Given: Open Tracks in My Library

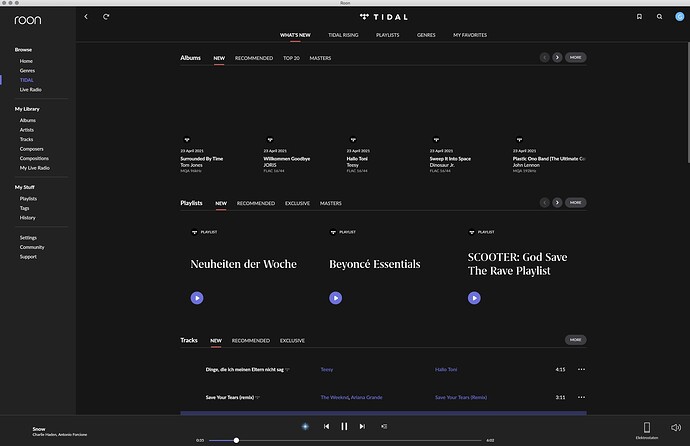Looking at the screenshot, I should coord(26,139).
